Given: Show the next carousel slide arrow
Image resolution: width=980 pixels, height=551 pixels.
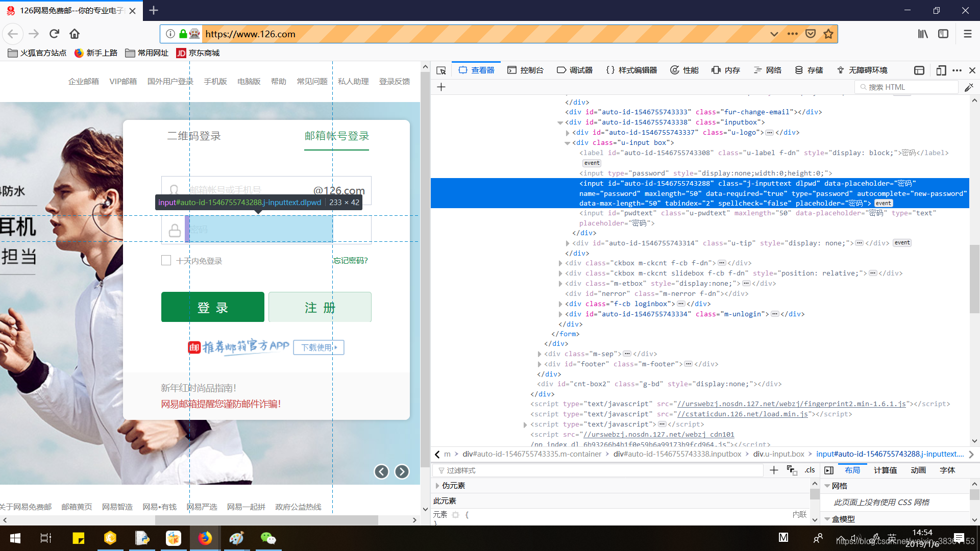Looking at the screenshot, I should coord(402,471).
